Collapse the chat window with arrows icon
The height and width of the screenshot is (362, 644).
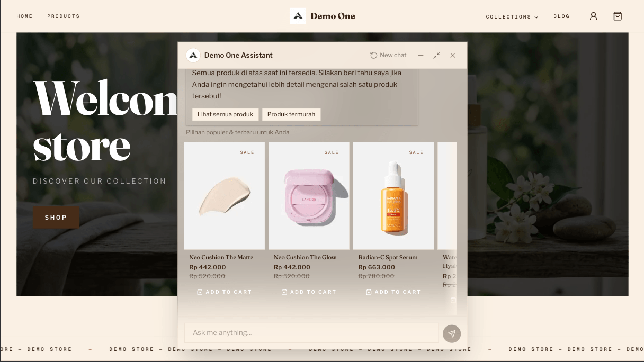(x=436, y=55)
